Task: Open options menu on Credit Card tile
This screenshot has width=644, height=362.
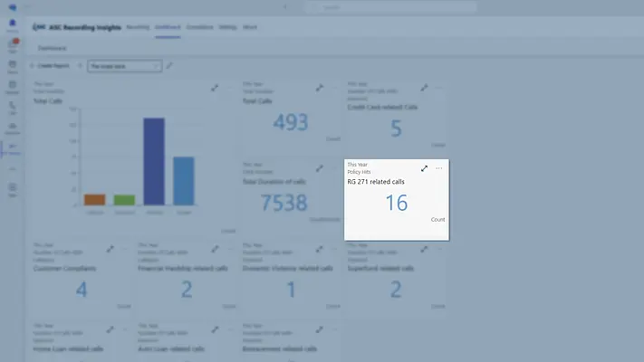Action: (439, 88)
